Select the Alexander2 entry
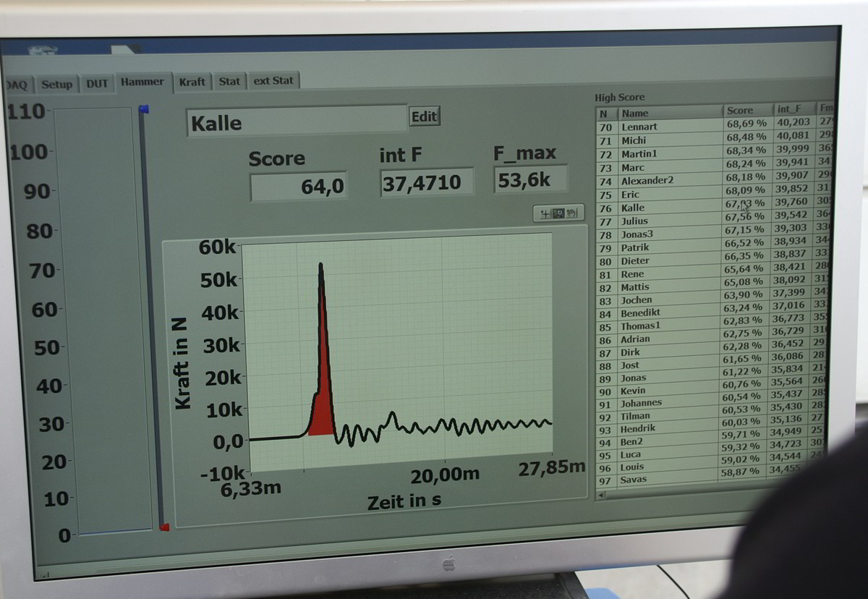 pyautogui.click(x=647, y=181)
